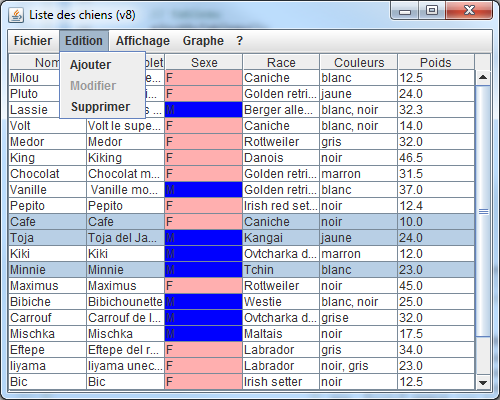Click the Race column header

pos(281,62)
